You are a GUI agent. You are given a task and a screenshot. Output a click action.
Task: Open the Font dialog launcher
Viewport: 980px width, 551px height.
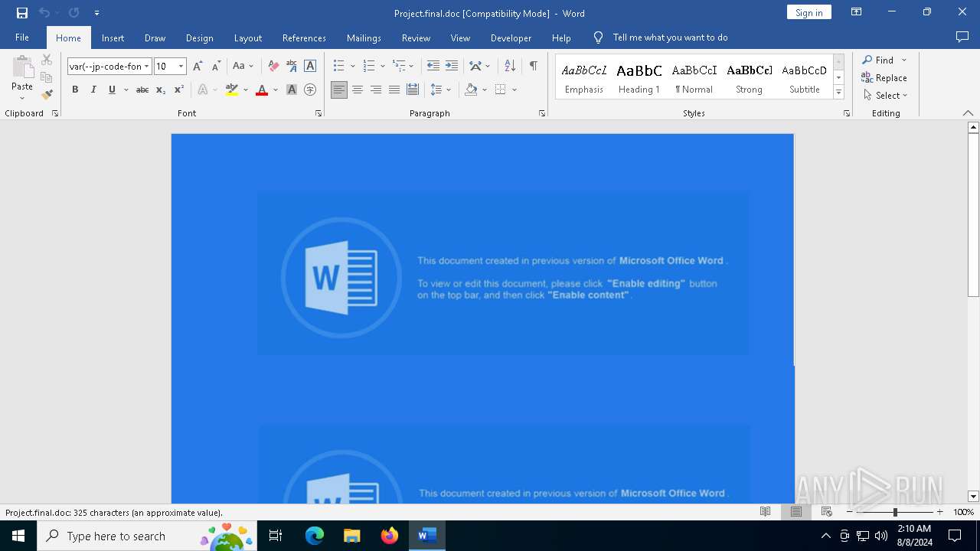click(x=318, y=113)
